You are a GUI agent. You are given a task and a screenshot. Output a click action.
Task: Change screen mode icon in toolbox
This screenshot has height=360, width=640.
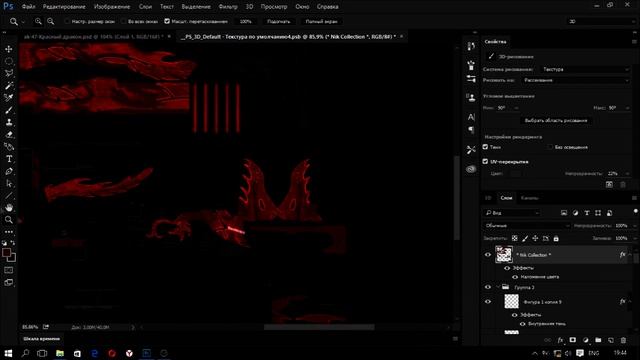pos(9,282)
